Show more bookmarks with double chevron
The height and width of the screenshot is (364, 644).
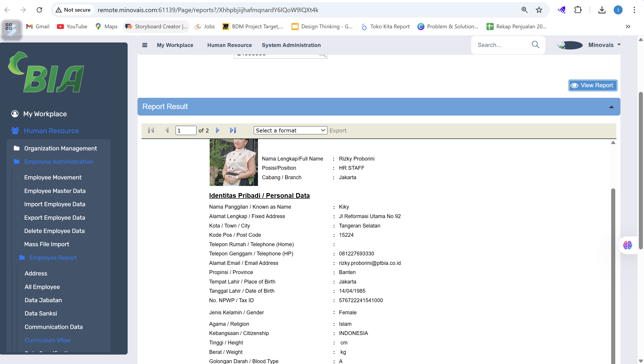pos(628,27)
